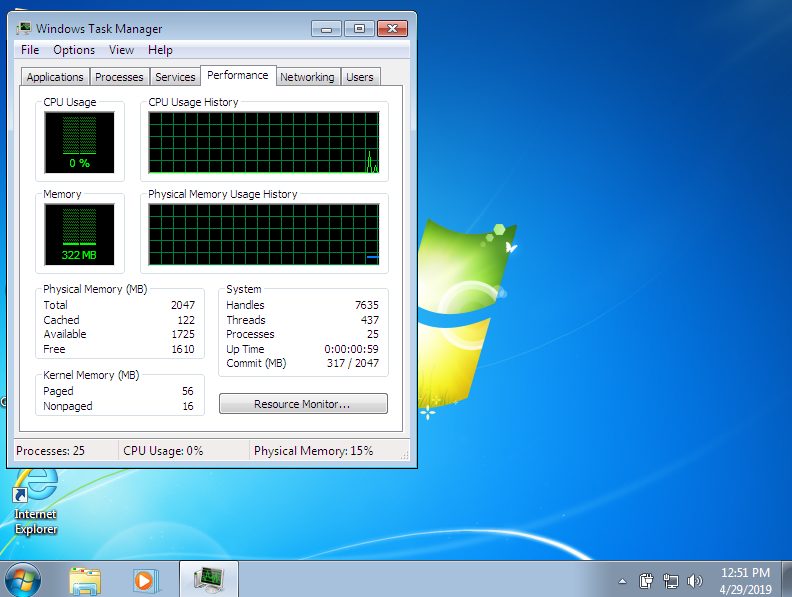The width and height of the screenshot is (792, 597).
Task: Click the Nonpaged value 16
Action: coord(188,406)
